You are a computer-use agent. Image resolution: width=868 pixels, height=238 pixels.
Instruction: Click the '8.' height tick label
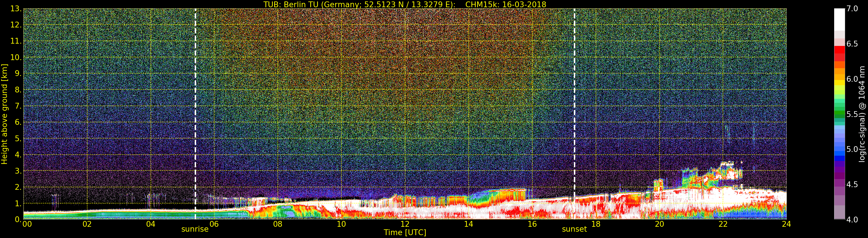tap(18, 90)
